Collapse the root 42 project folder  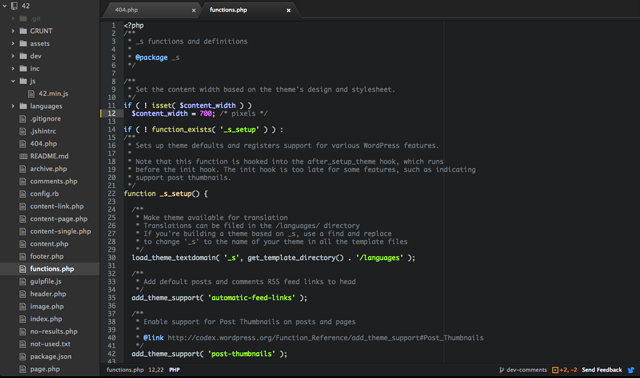coord(4,6)
